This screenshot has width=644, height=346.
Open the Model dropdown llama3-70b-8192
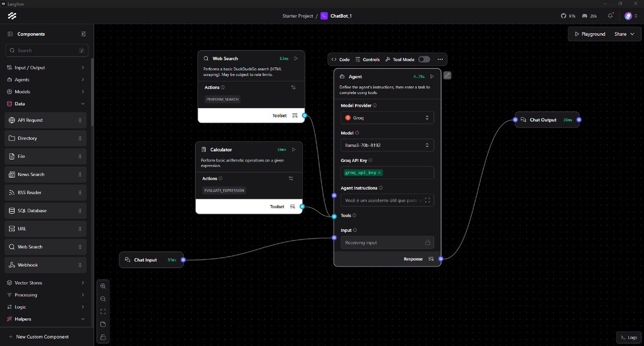(x=387, y=145)
